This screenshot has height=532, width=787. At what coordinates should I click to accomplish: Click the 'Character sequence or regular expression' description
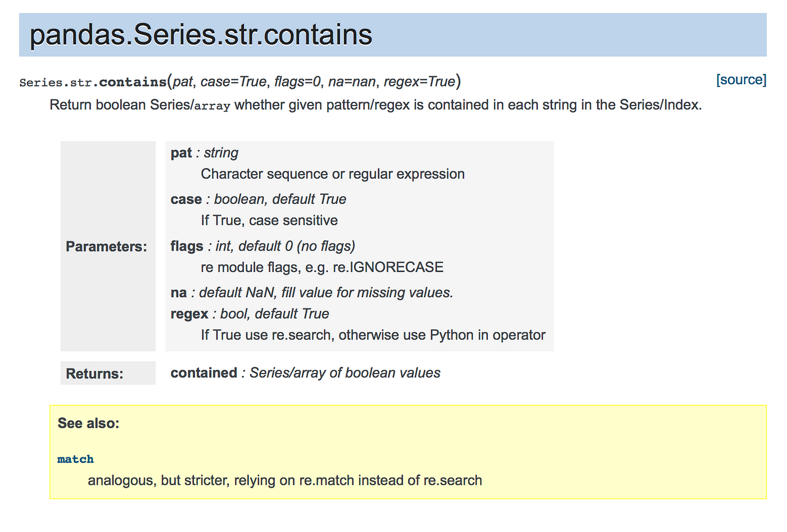tap(333, 174)
